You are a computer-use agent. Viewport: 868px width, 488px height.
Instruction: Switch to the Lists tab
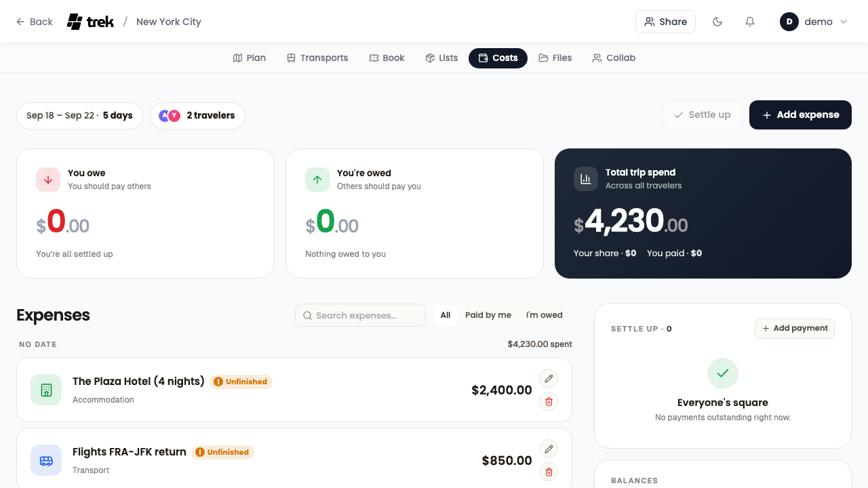(441, 58)
